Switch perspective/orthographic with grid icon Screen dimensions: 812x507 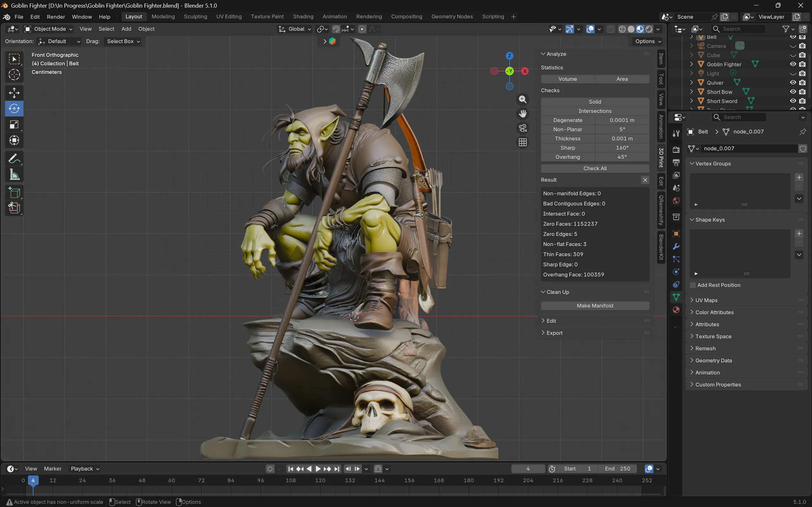coord(523,142)
